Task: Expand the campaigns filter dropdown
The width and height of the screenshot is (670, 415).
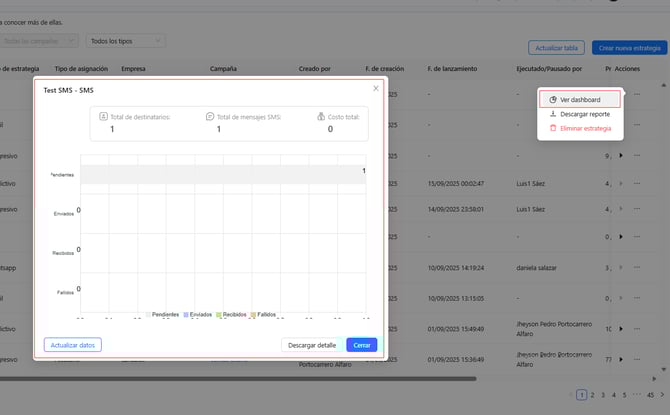Action: pos(40,41)
